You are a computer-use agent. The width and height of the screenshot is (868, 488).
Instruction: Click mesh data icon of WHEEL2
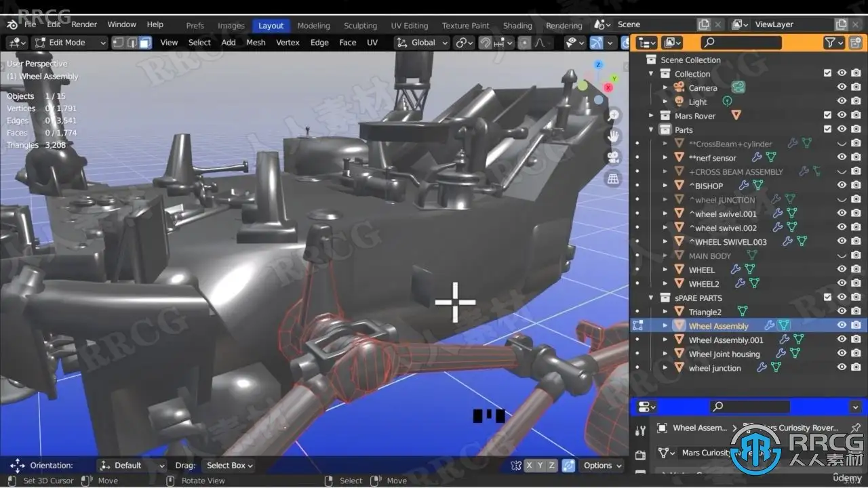pyautogui.click(x=754, y=284)
